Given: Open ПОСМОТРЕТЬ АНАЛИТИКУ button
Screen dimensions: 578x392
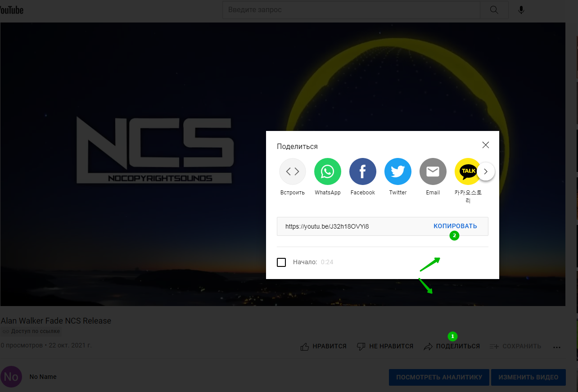Looking at the screenshot, I should tap(439, 377).
